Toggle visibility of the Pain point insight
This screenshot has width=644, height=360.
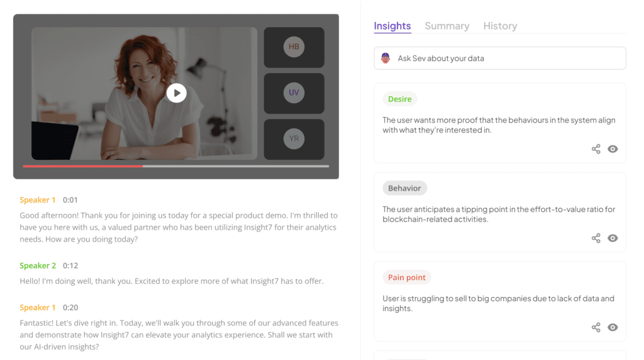(613, 327)
